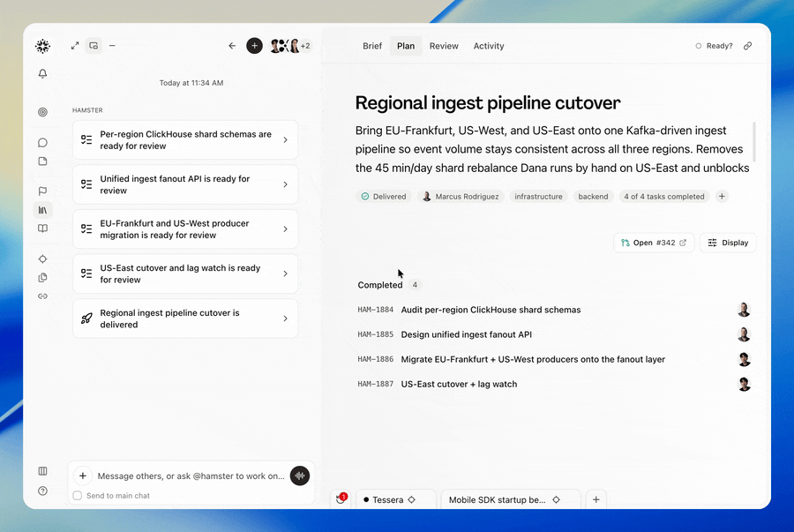Open the Display options dropdown
This screenshot has width=794, height=532.
728,243
